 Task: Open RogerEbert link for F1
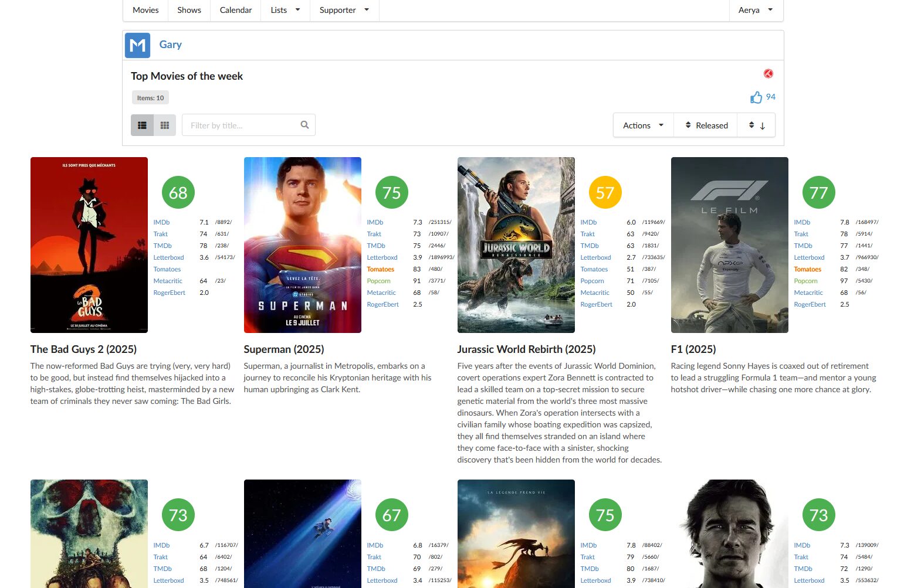coord(810,304)
